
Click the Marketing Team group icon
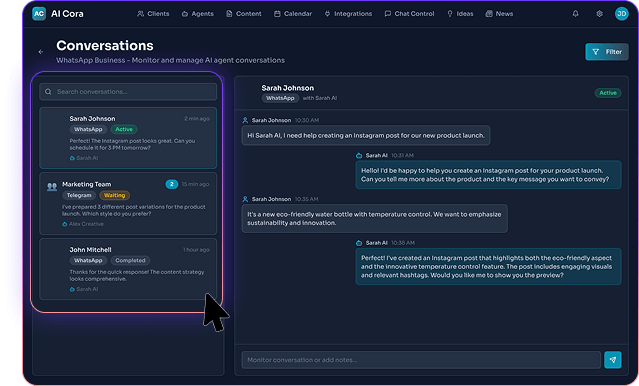tap(52, 187)
